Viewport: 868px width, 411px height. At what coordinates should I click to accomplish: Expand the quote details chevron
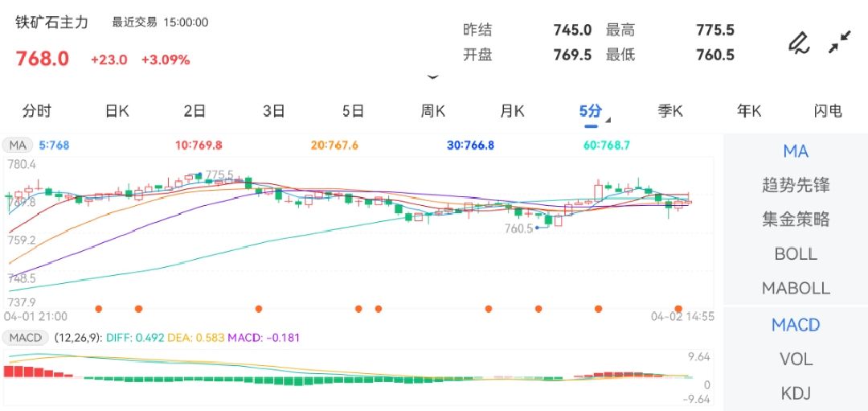point(433,77)
